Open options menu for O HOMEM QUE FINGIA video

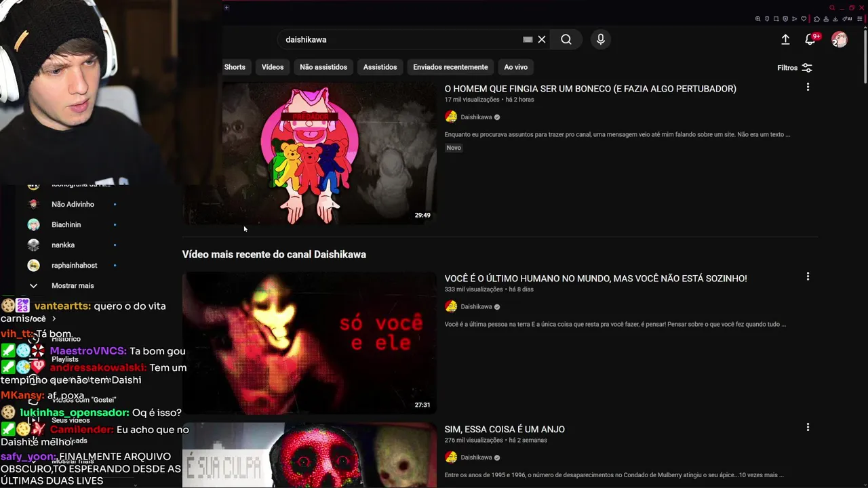pos(808,87)
